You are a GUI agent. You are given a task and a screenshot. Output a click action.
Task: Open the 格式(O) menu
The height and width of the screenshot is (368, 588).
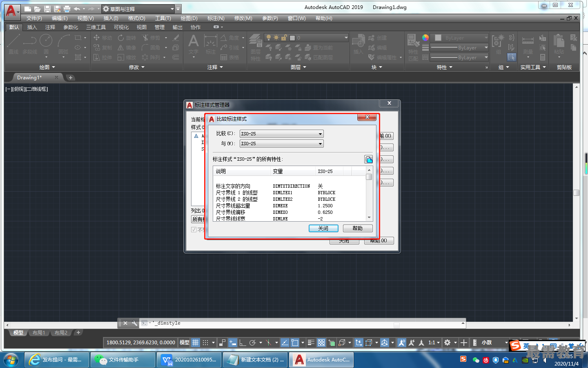[136, 18]
